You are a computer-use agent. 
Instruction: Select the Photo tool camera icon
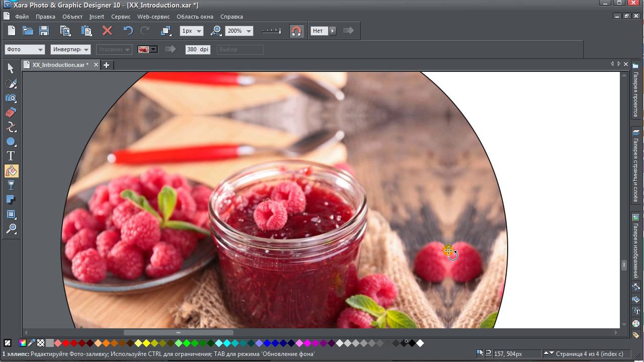pyautogui.click(x=11, y=98)
